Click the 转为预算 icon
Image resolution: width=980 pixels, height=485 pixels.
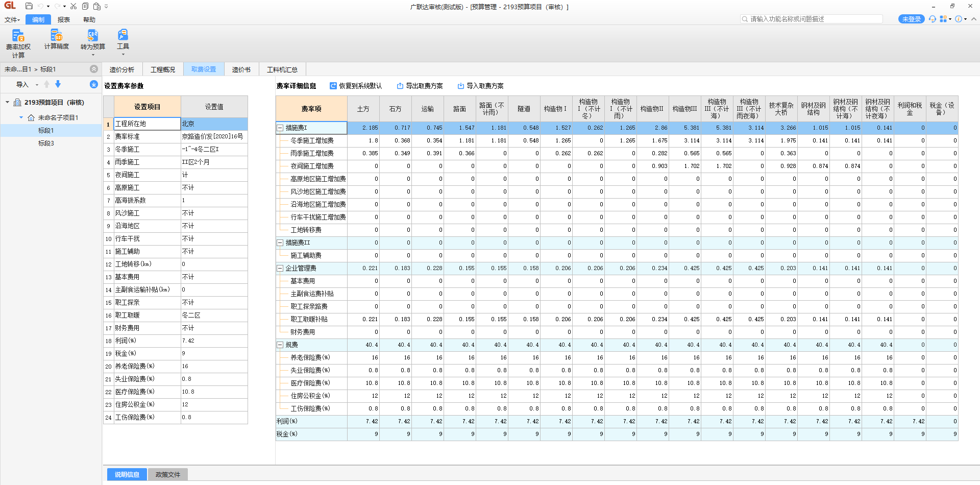(x=92, y=35)
